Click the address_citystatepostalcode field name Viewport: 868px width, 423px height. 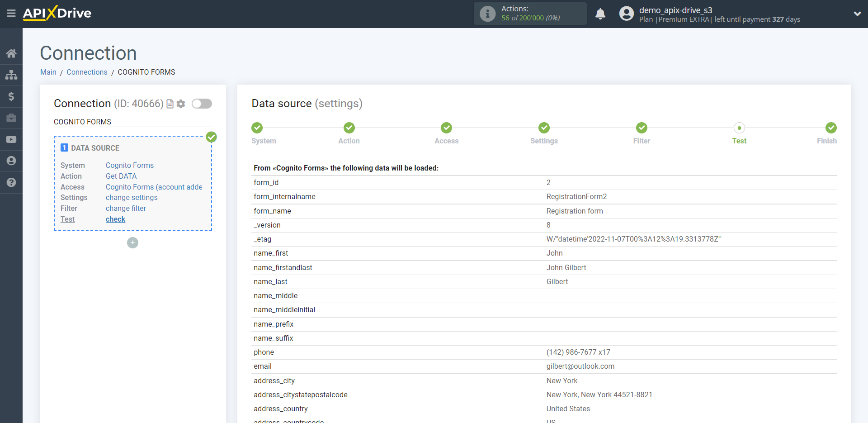(301, 395)
